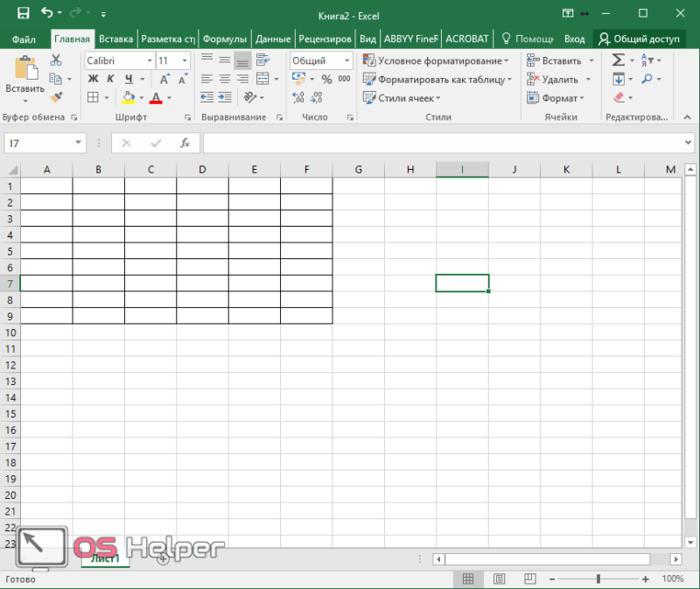The height and width of the screenshot is (589, 700).
Task: Open the Помощь tell-me box
Action: [x=528, y=39]
